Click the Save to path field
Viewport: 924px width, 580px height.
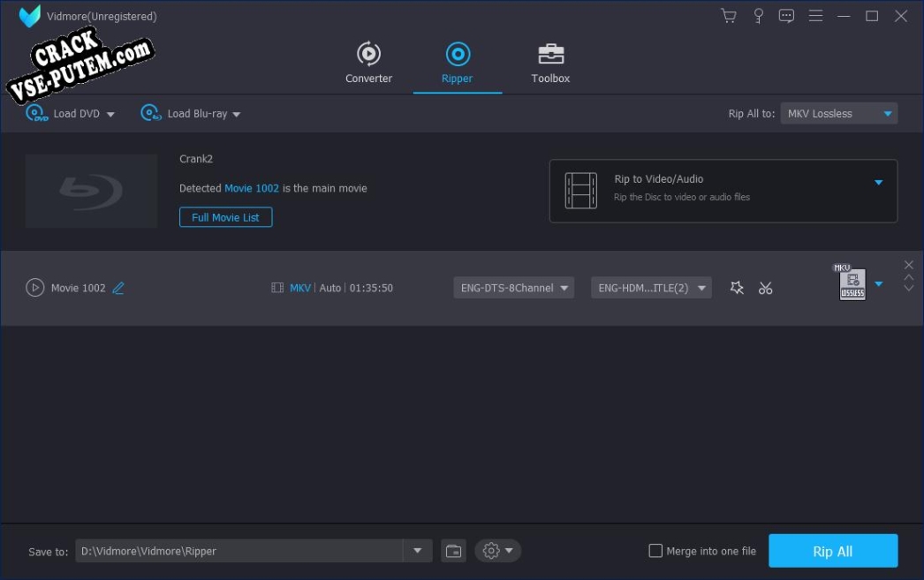click(239, 551)
